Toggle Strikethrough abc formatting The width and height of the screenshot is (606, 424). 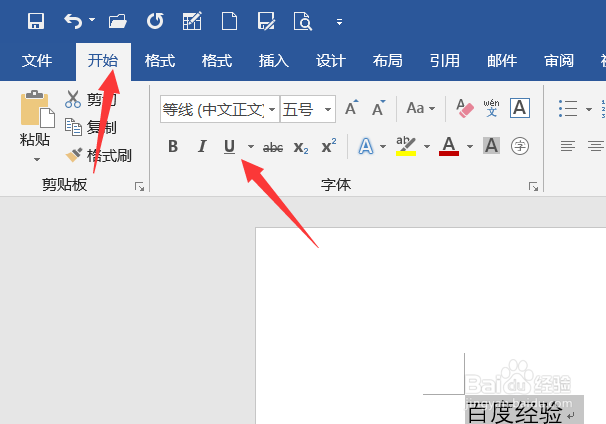tap(273, 147)
